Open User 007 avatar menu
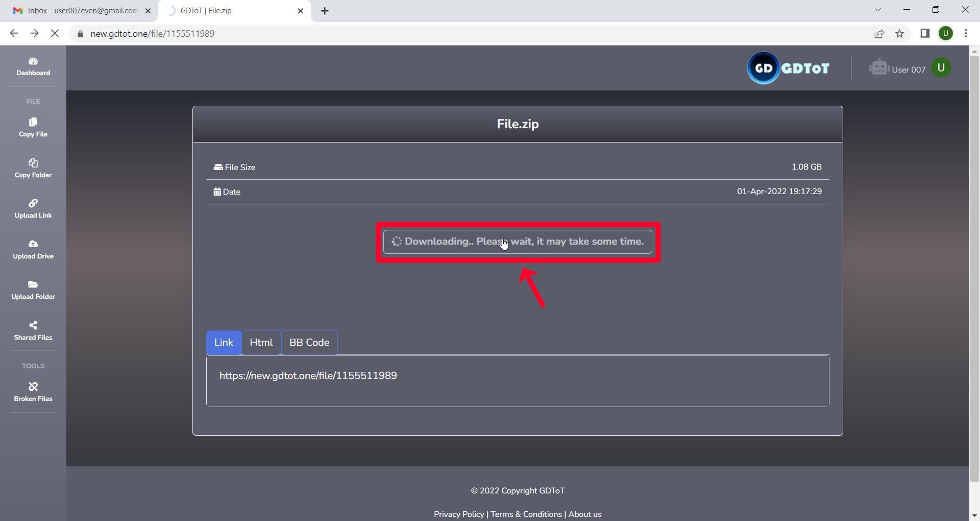 click(941, 68)
